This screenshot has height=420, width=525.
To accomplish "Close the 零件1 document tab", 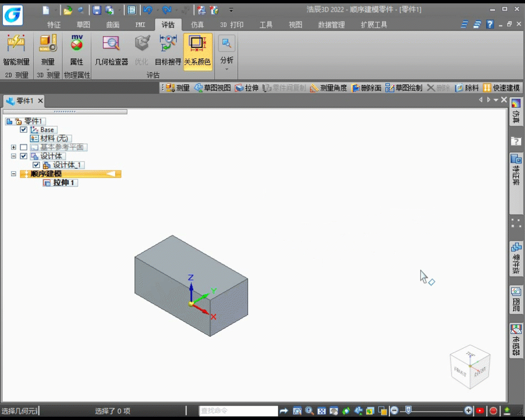I will click(40, 101).
